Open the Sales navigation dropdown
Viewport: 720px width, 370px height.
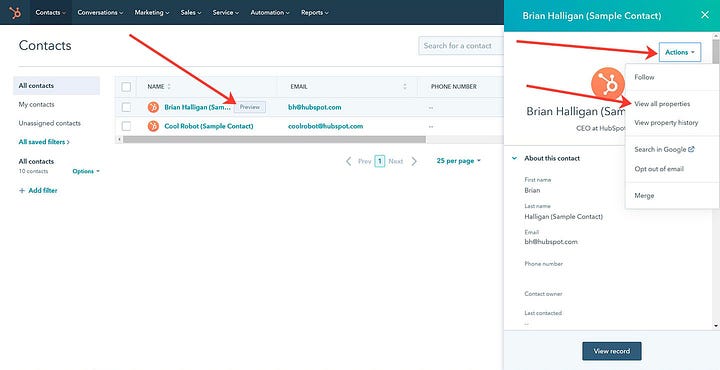(x=191, y=12)
